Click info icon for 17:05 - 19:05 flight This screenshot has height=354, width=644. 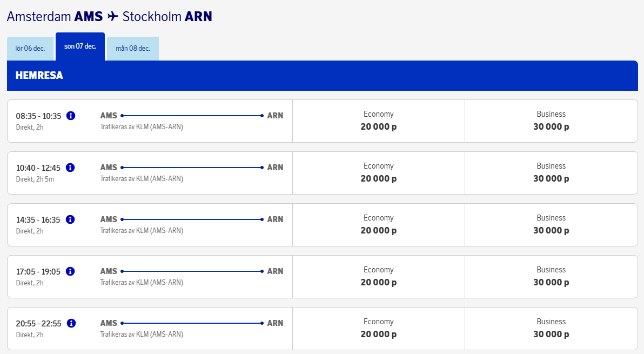tap(70, 271)
